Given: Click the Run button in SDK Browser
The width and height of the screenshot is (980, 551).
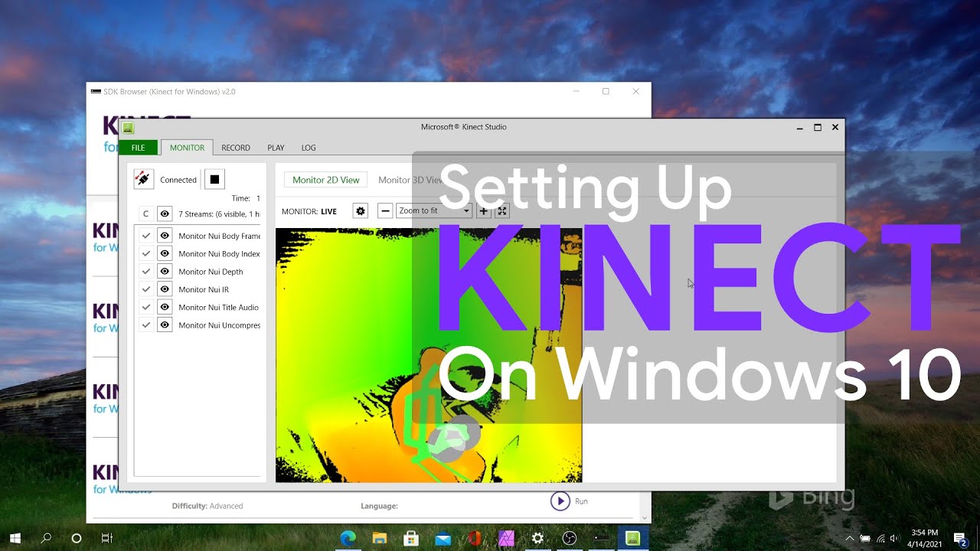Looking at the screenshot, I should (x=570, y=501).
